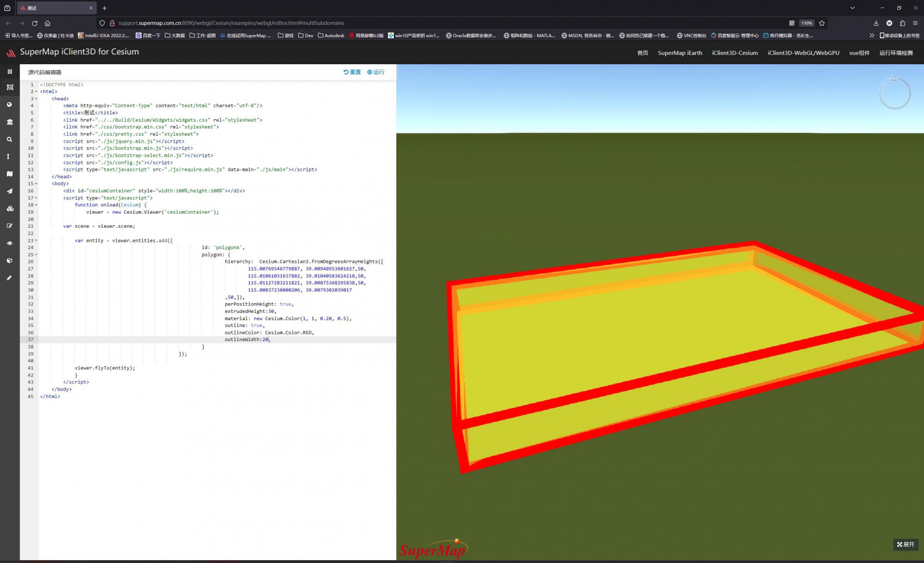The height and width of the screenshot is (563, 924).
Task: Go to browser home page icon
Action: [x=47, y=23]
